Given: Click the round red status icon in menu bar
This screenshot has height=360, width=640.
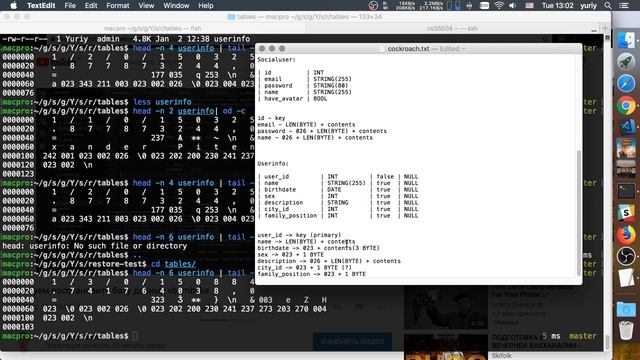Looking at the screenshot, I should tap(373, 5).
